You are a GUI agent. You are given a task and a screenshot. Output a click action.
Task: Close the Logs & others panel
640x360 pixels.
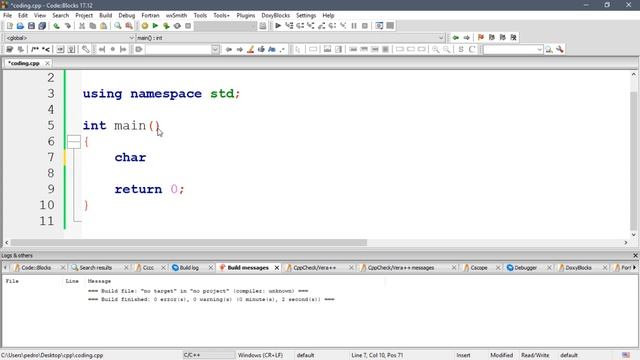635,256
